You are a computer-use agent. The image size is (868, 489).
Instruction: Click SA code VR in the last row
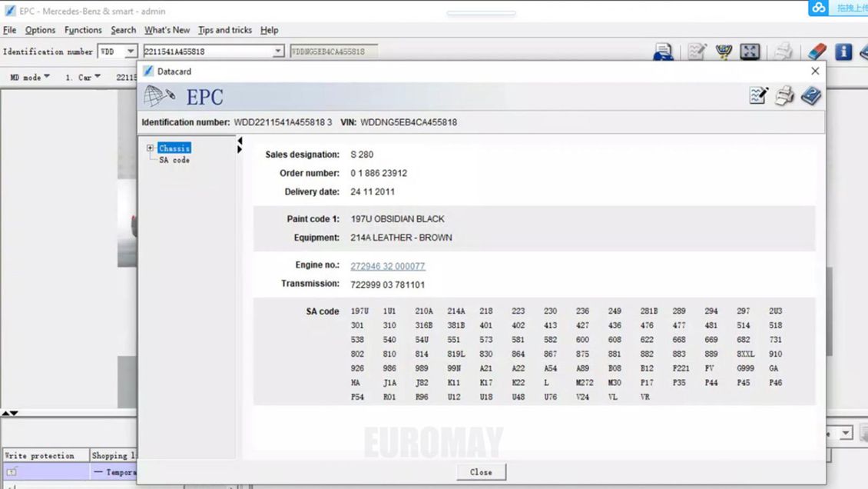(x=645, y=397)
